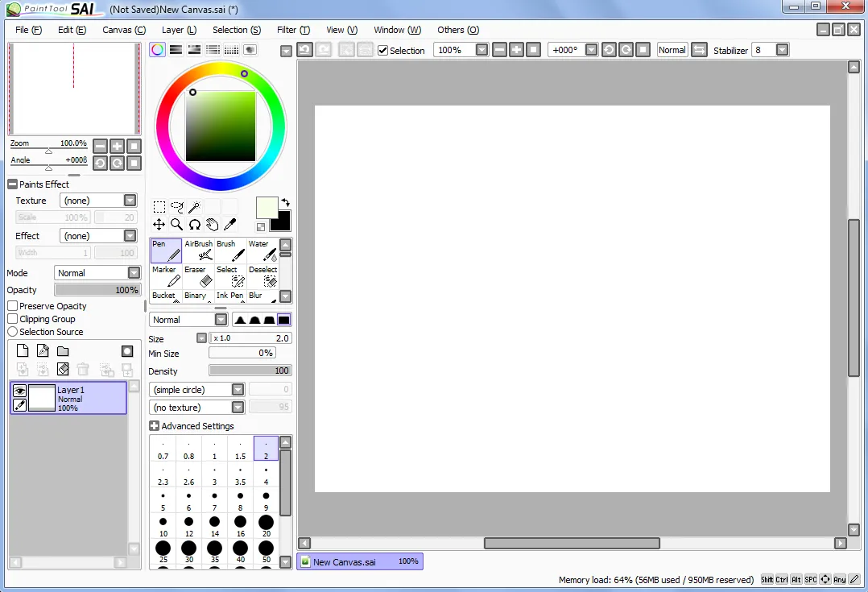This screenshot has width=868, height=592.
Task: Pick the magic wand tool
Action: (x=194, y=207)
